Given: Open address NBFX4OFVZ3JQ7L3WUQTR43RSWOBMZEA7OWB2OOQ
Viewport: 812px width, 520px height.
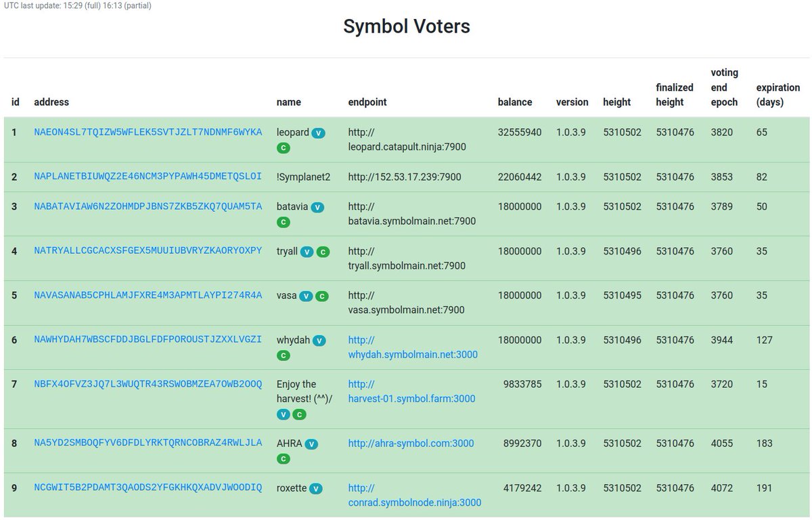Looking at the screenshot, I should point(148,384).
